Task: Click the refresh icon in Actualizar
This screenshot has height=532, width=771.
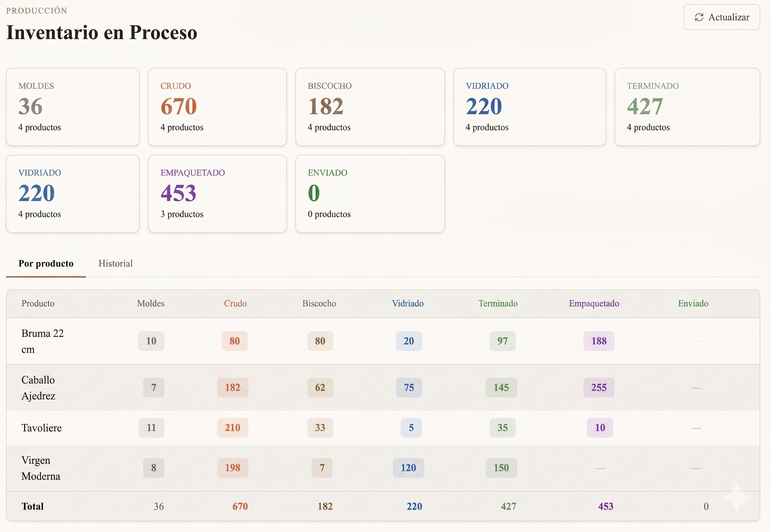Action: pyautogui.click(x=699, y=17)
